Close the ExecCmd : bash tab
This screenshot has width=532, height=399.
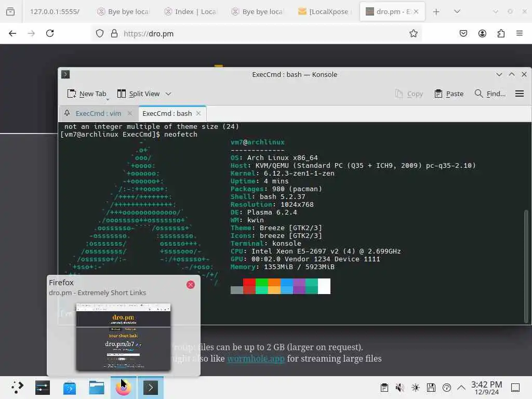tap(198, 113)
